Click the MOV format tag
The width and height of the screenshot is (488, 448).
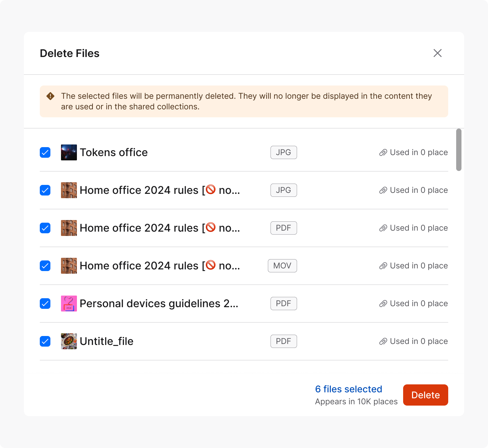(282, 266)
